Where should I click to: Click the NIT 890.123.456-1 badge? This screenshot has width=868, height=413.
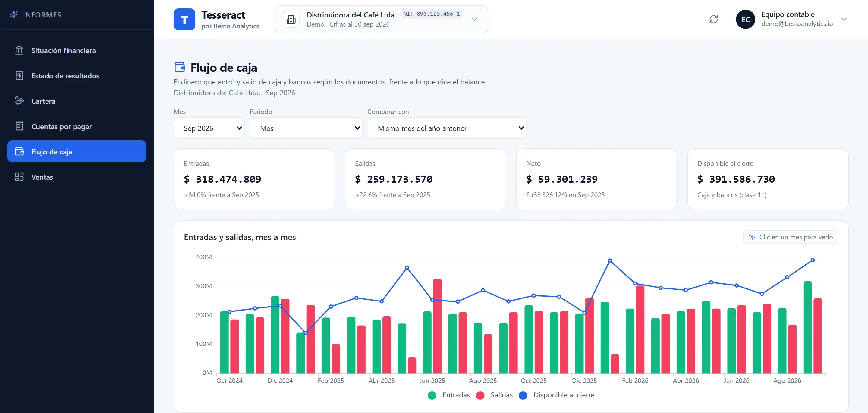coord(431,14)
